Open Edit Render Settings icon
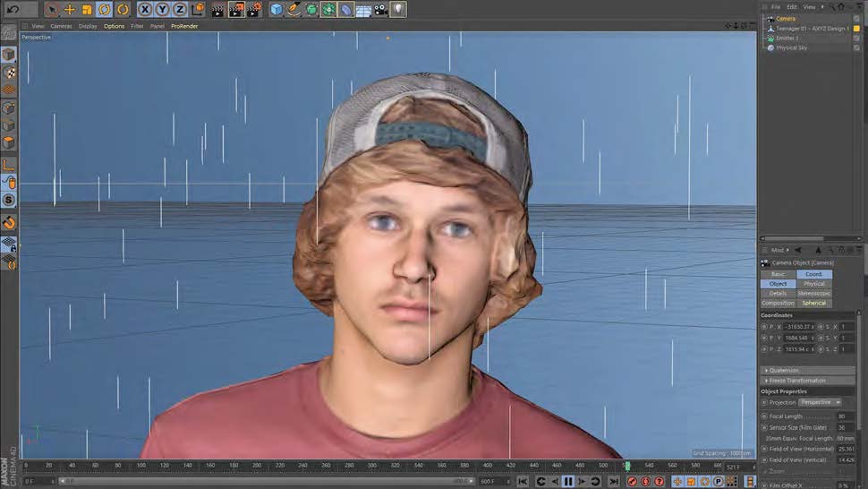The height and width of the screenshot is (489, 868). 254,10
